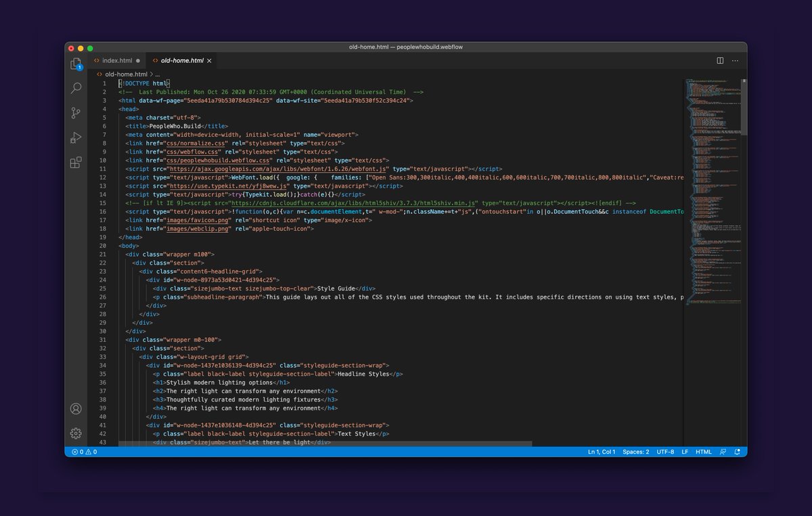Open the Explorer view in the activity bar

[76, 63]
